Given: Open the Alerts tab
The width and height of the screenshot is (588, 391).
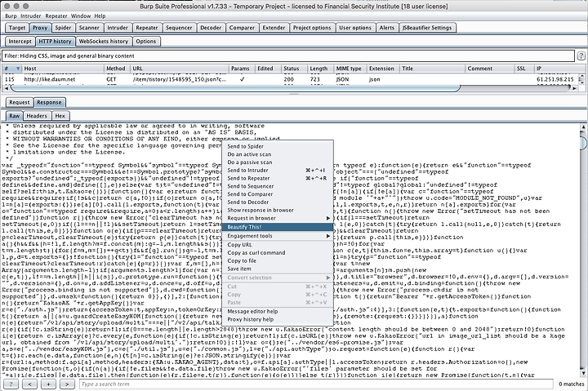Looking at the screenshot, I should point(386,28).
